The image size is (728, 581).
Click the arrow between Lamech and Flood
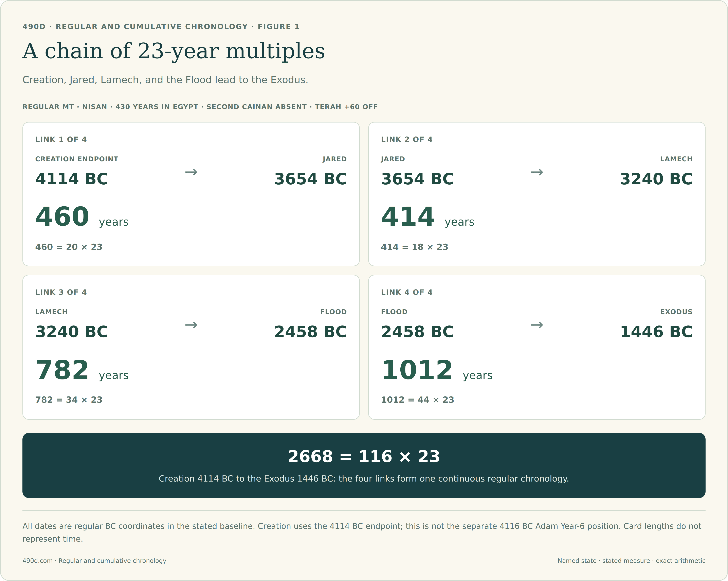191,325
